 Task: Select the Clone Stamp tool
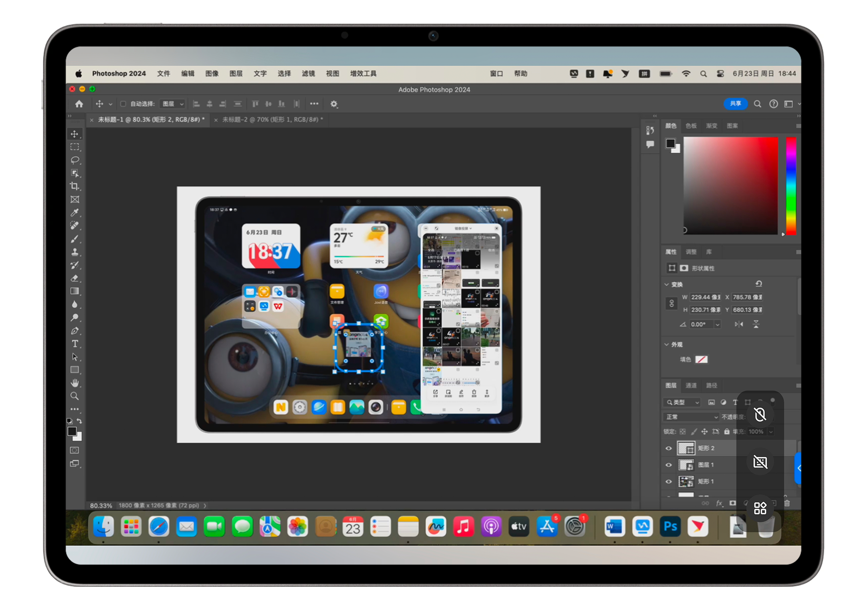(75, 252)
